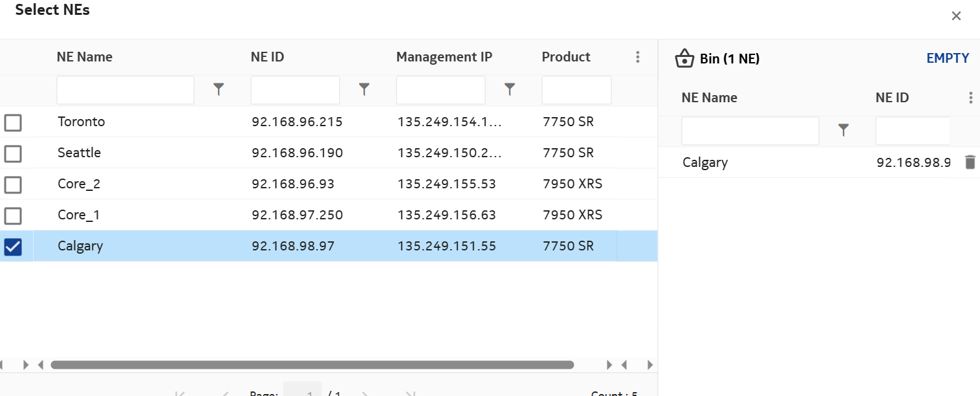Close the Select NEs dialog
This screenshot has height=396, width=980.
pyautogui.click(x=956, y=16)
